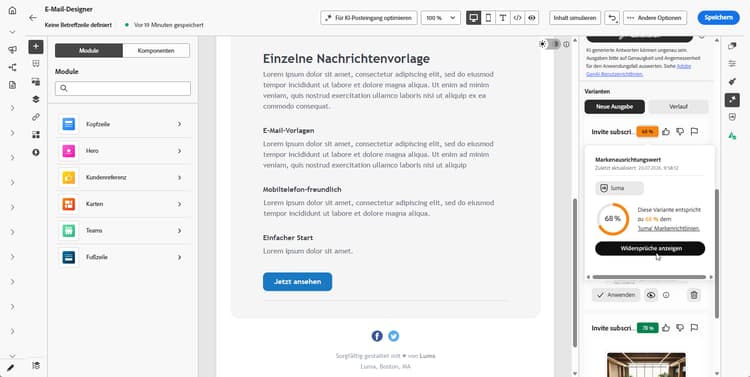Click into the Module search field
The image size is (750, 377).
pos(123,89)
